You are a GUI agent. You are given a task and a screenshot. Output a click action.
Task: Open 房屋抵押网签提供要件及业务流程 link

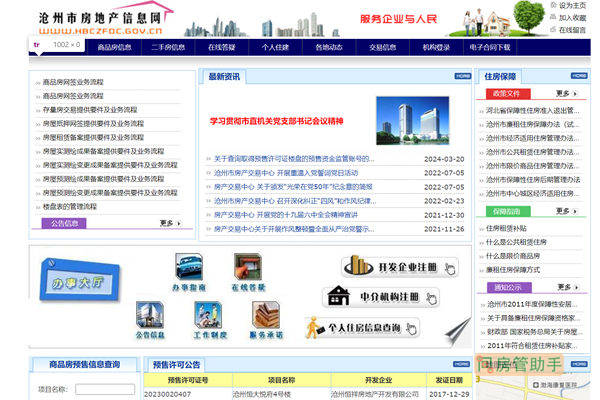(x=93, y=124)
